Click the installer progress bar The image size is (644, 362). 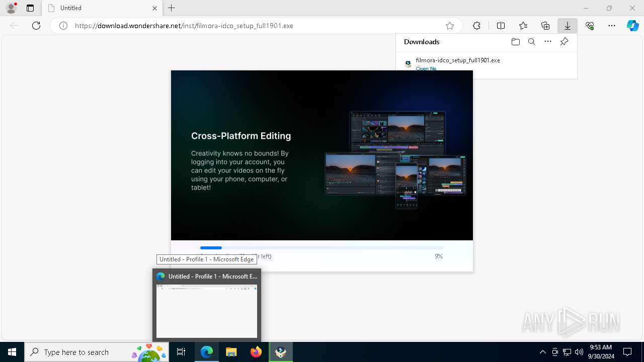(322, 248)
